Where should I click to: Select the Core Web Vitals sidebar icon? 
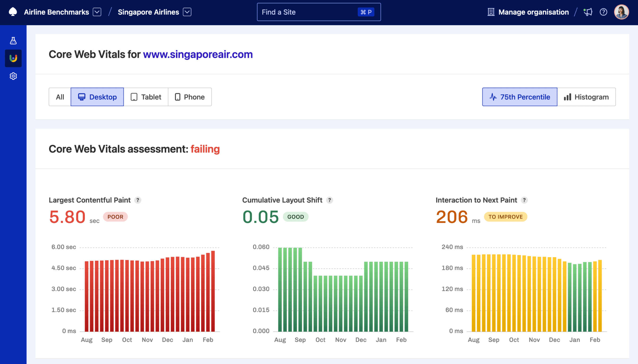click(x=13, y=58)
